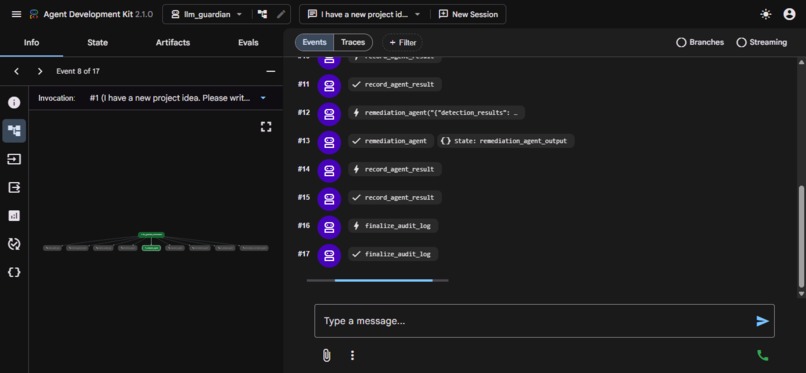Open the llm_guardian agent dropdown
Screen dimensions: 806x373
coord(206,14)
